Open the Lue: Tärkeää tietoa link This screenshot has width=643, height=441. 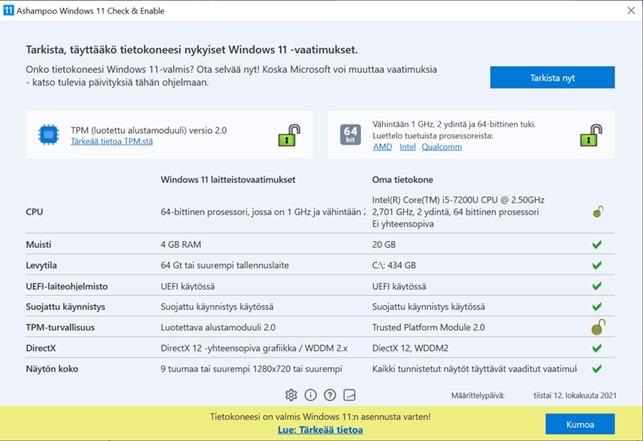click(x=320, y=430)
